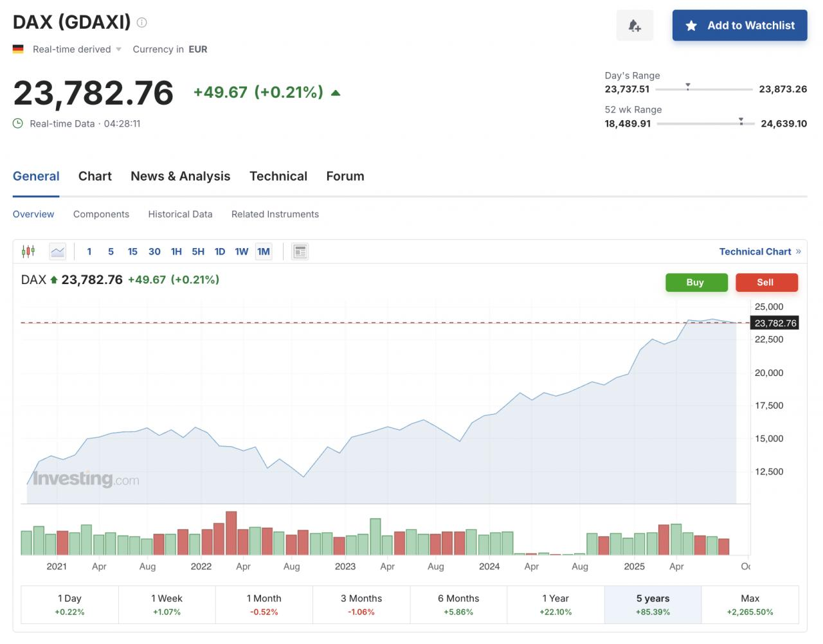Select the Max period range box
This screenshot has height=644, width=823.
[750, 604]
